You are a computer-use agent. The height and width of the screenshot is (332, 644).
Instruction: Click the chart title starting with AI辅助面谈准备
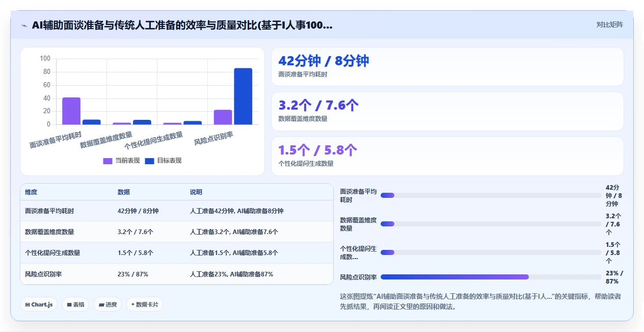click(x=182, y=25)
